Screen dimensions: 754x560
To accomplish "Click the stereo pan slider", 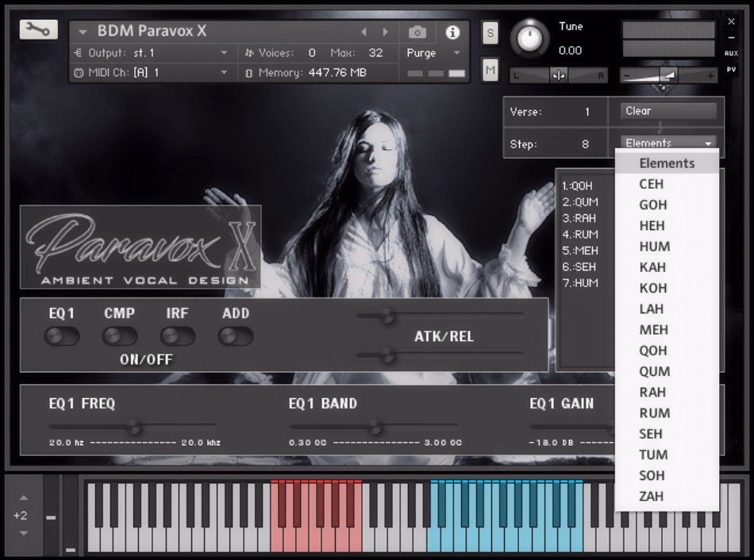I will point(558,75).
